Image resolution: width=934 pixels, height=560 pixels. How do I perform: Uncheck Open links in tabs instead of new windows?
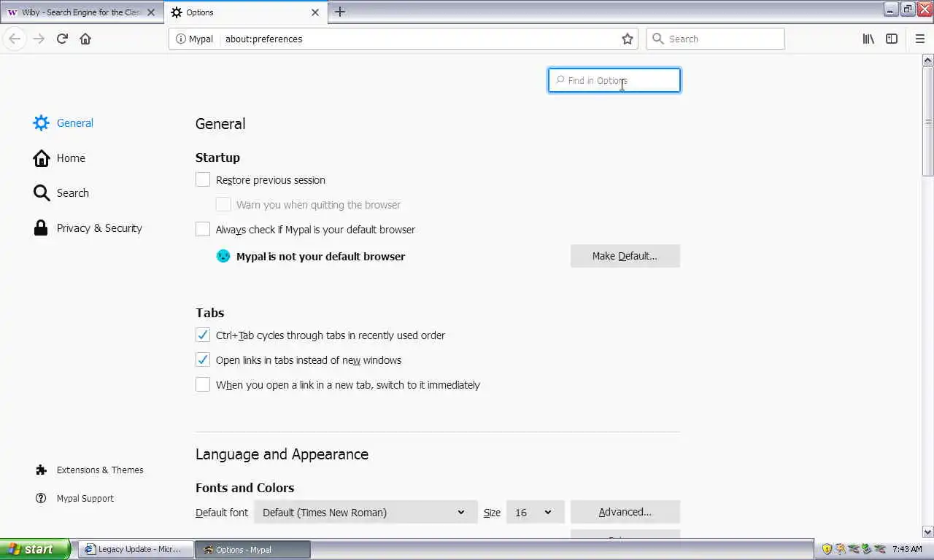(203, 359)
